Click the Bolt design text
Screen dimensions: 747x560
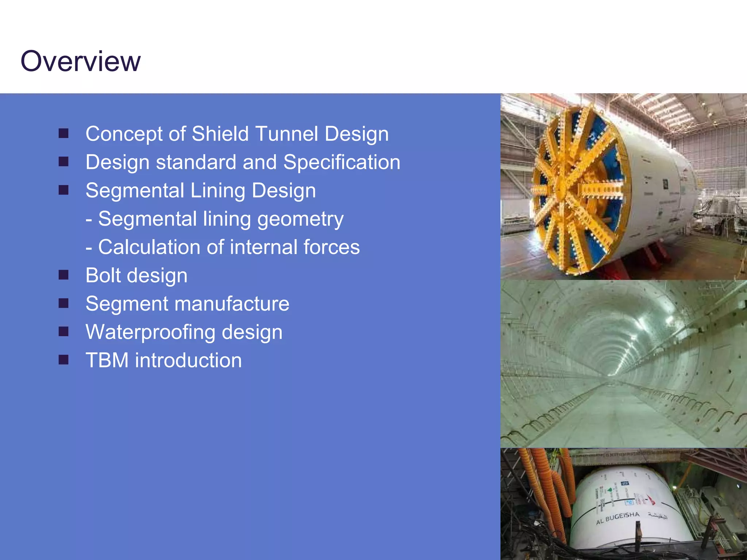pyautogui.click(x=136, y=275)
